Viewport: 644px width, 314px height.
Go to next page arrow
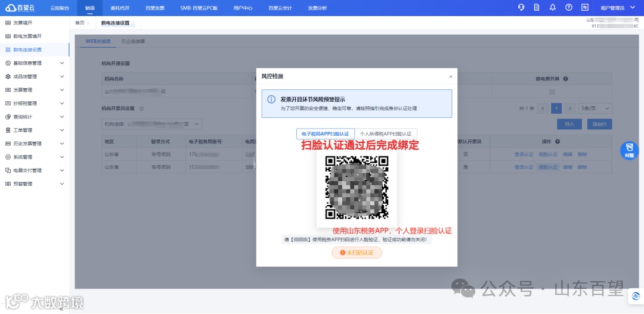(x=569, y=108)
